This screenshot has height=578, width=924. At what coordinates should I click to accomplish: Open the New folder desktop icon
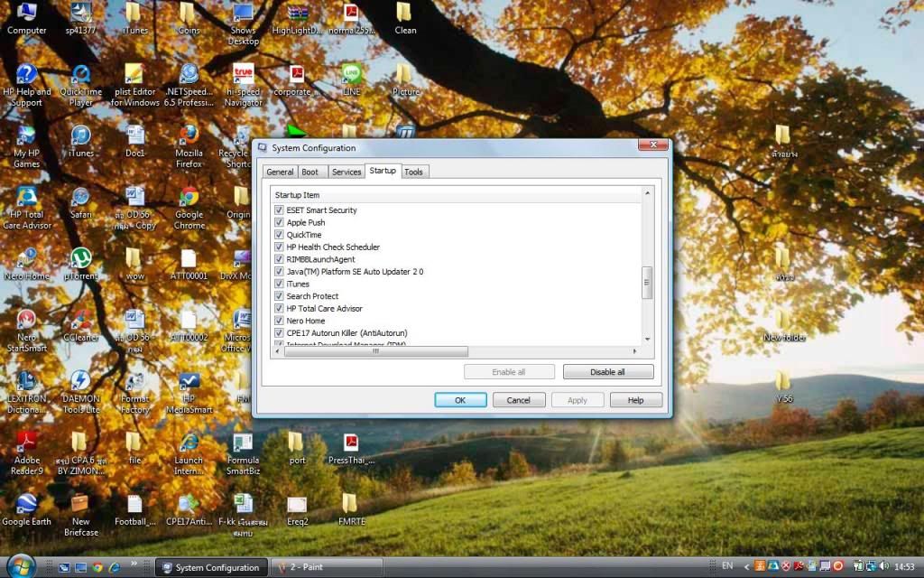click(784, 325)
